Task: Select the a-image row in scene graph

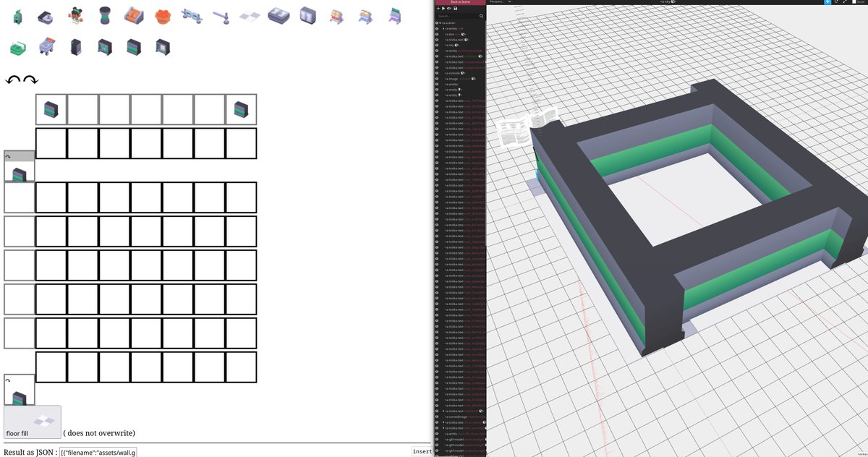Action: [x=461, y=79]
